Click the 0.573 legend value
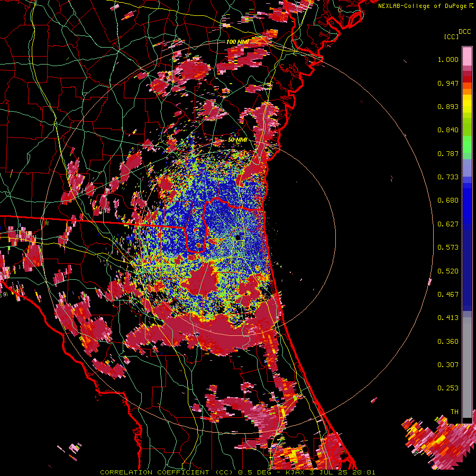The height and width of the screenshot is (476, 476). [448, 248]
